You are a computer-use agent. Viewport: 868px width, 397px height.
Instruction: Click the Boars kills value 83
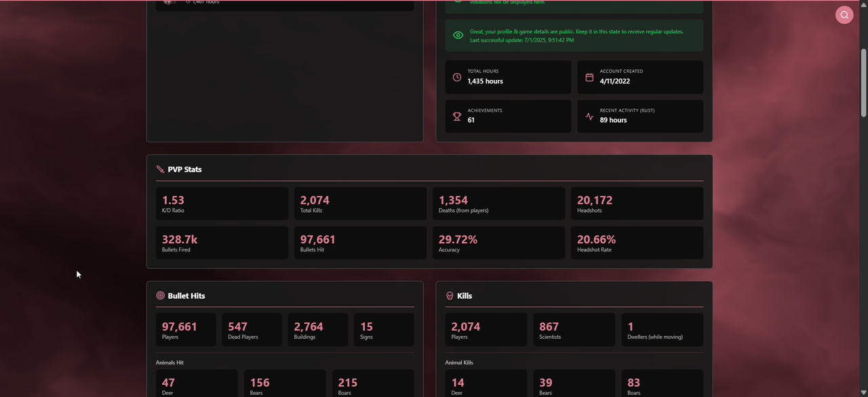click(634, 383)
